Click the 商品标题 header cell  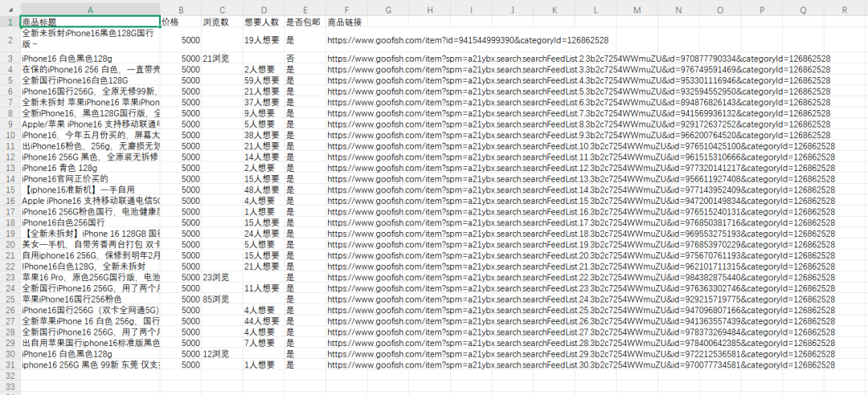coord(90,22)
